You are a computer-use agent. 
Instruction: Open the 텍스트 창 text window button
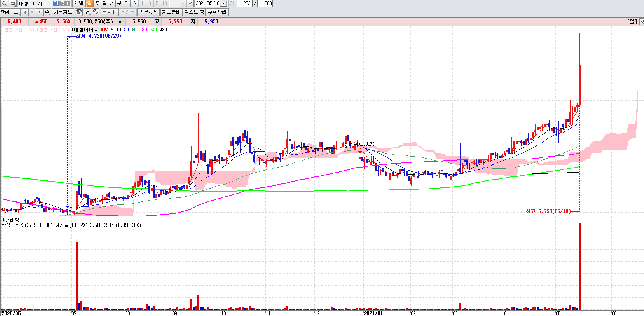(x=194, y=12)
